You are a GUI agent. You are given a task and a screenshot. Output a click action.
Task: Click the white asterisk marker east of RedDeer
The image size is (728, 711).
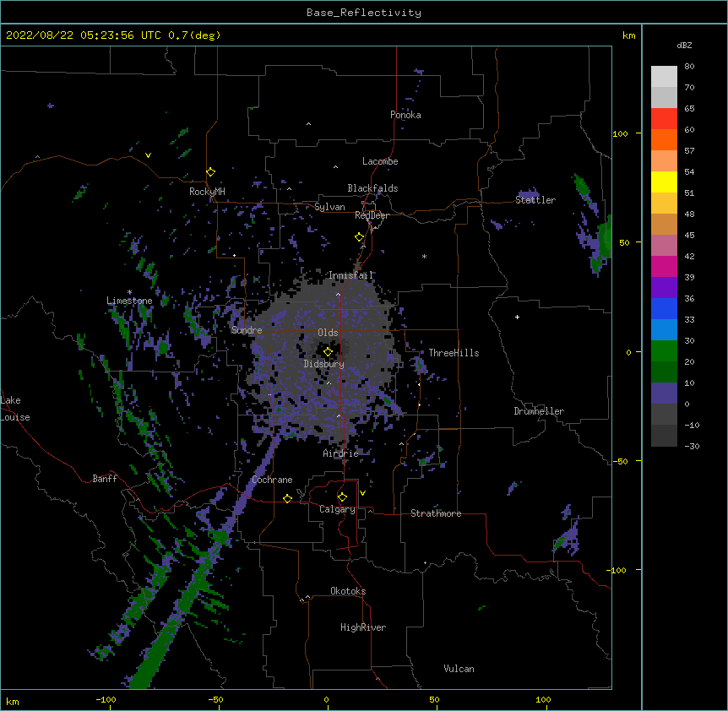click(x=424, y=256)
